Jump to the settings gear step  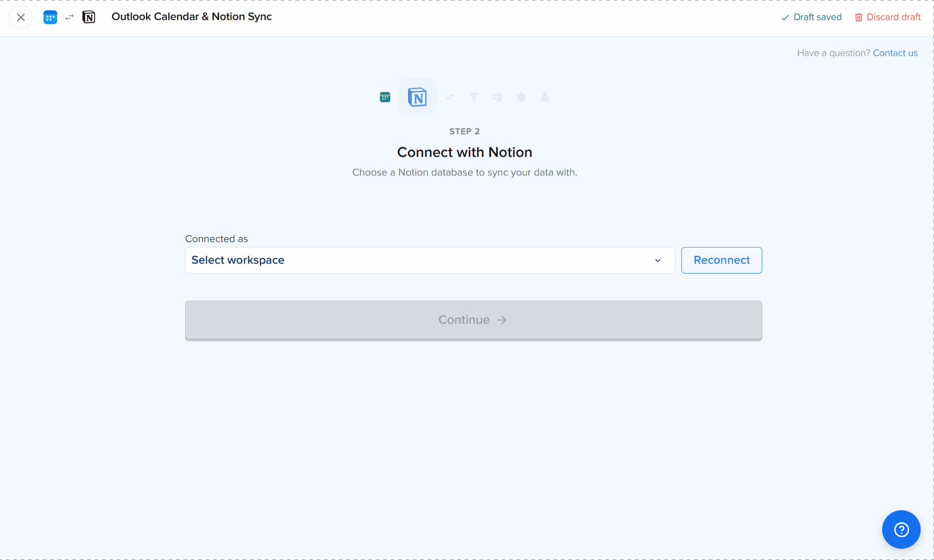click(521, 97)
